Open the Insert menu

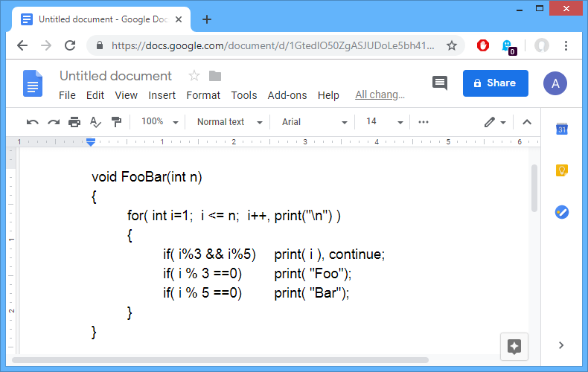[x=162, y=95]
